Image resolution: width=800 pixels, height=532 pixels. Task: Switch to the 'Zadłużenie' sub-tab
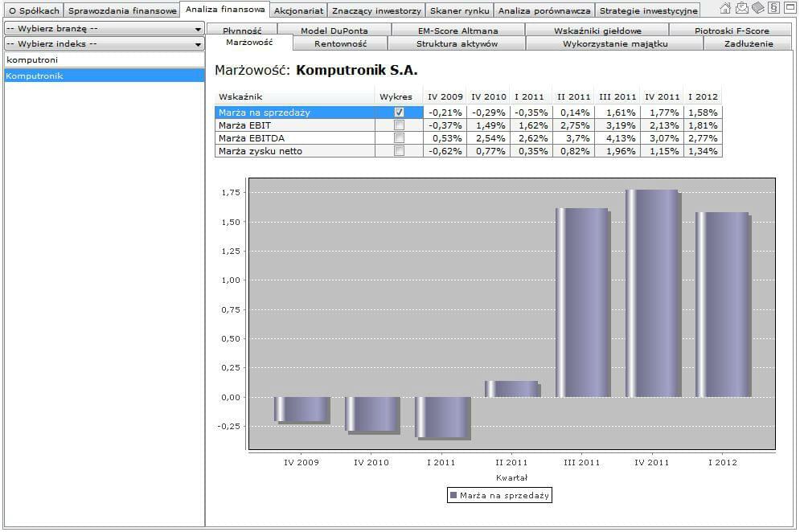(x=749, y=44)
